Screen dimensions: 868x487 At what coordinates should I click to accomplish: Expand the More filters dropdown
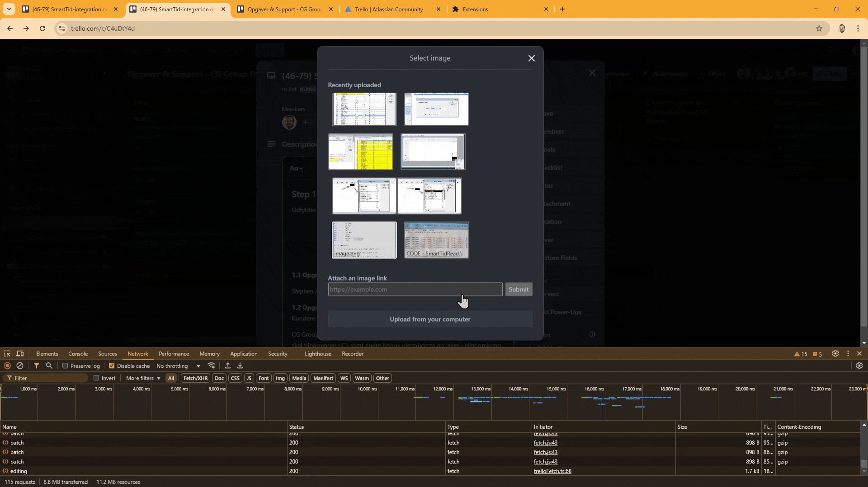tap(143, 378)
